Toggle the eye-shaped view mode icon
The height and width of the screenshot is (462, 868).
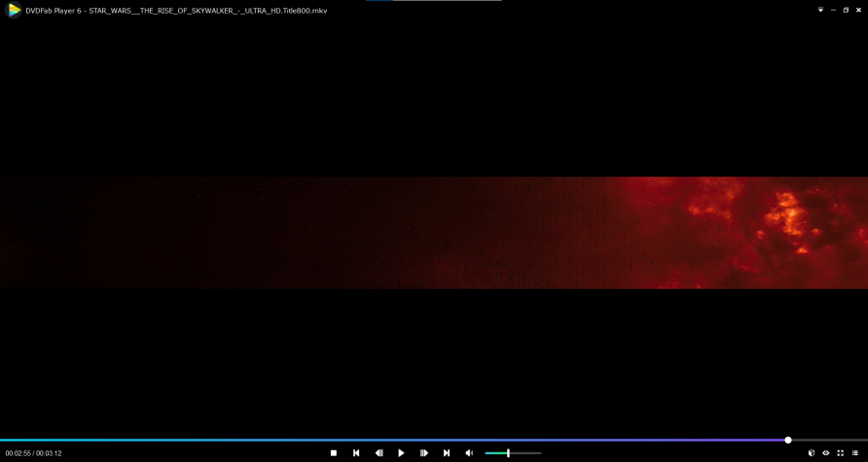[x=826, y=453]
